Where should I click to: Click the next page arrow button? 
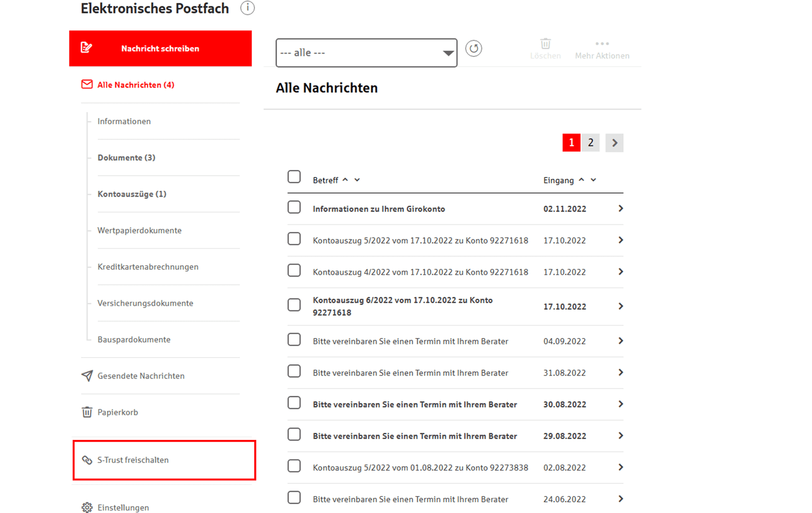coord(614,143)
